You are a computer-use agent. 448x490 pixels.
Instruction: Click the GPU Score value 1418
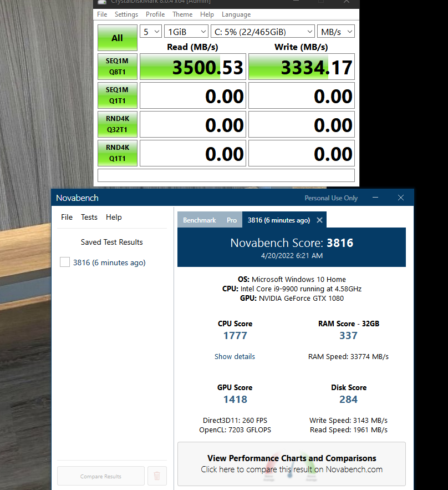235,399
